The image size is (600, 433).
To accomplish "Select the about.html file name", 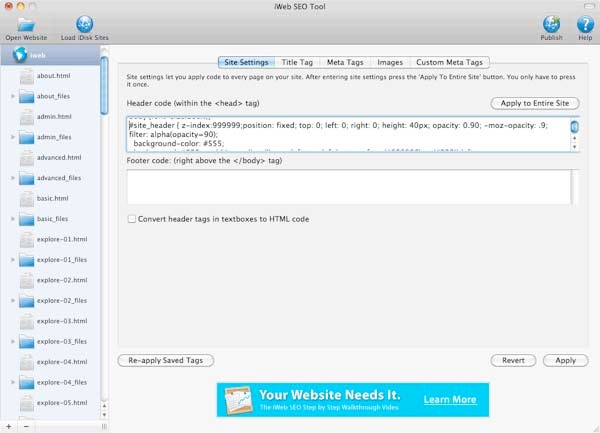I will pyautogui.click(x=54, y=76).
